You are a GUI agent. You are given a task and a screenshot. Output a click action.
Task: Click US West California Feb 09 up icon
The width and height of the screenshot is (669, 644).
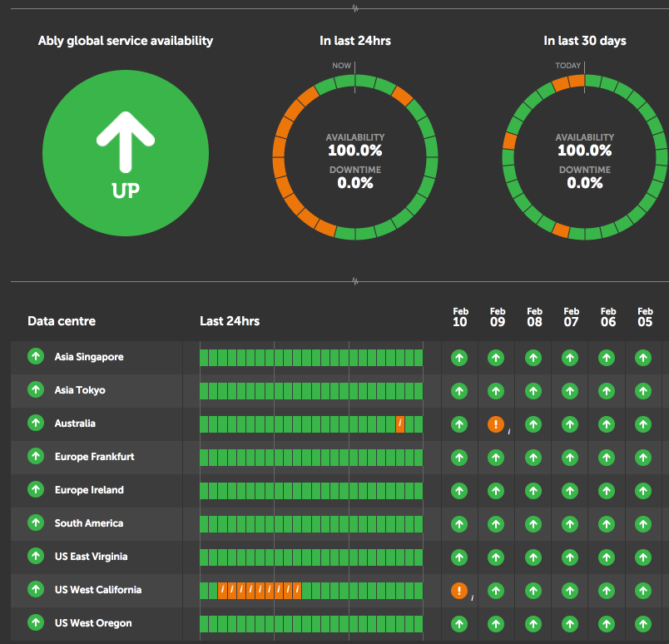[x=496, y=591]
